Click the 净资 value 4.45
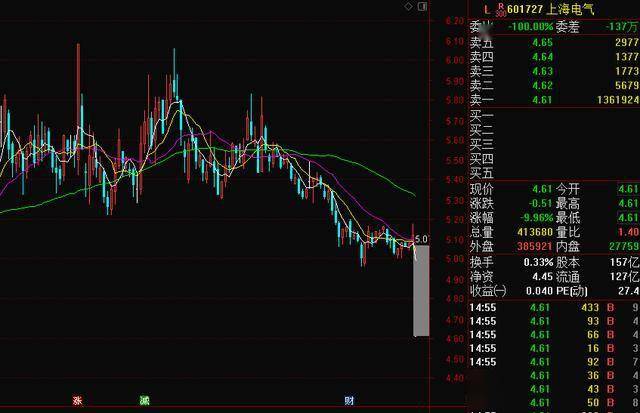 point(542,276)
